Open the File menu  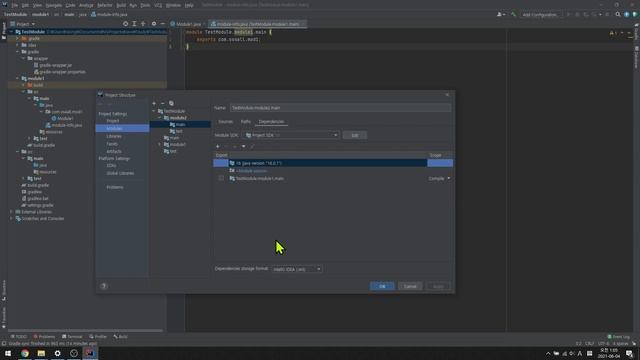(15, 5)
